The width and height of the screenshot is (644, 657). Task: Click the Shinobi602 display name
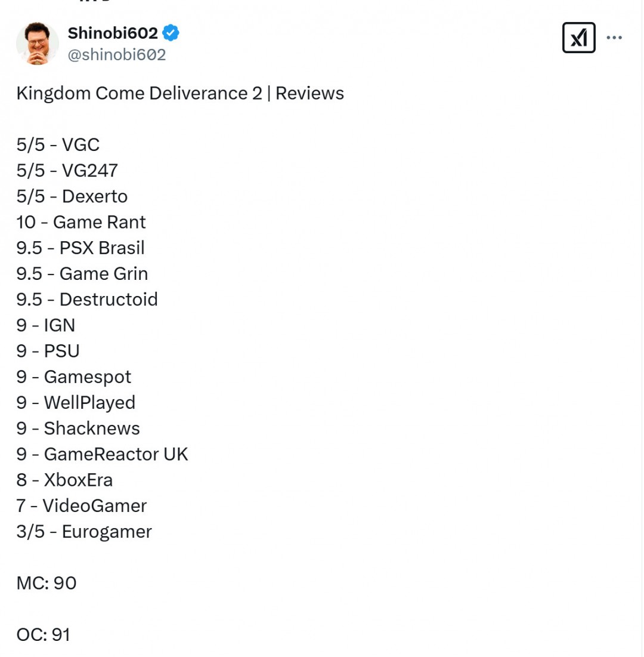pos(113,33)
